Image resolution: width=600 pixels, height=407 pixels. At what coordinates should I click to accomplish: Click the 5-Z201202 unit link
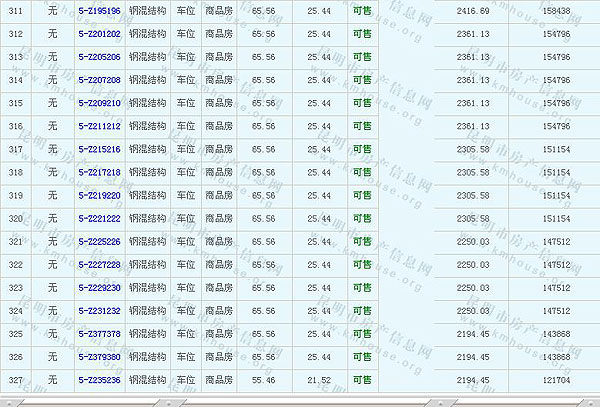click(99, 34)
